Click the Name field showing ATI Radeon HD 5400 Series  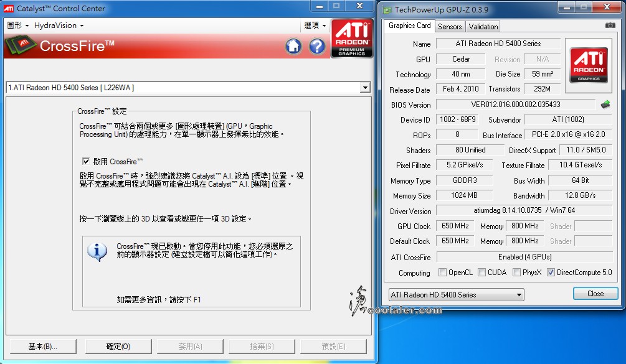[498, 44]
